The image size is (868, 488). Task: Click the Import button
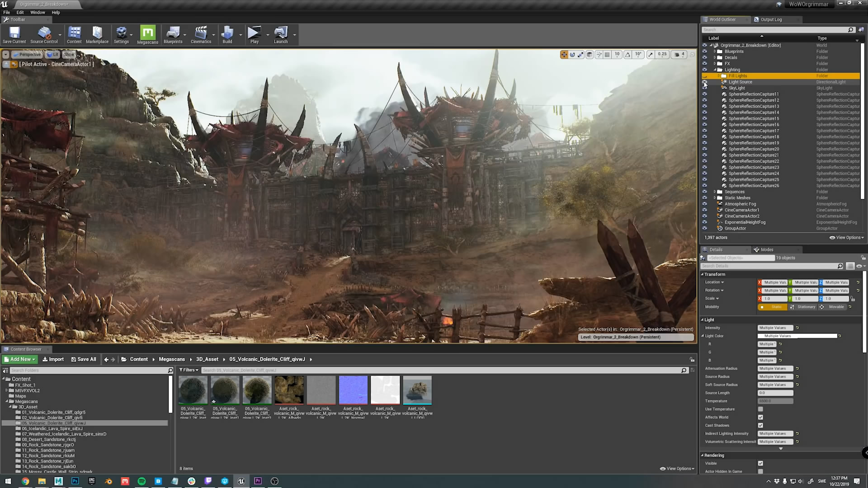coord(53,359)
